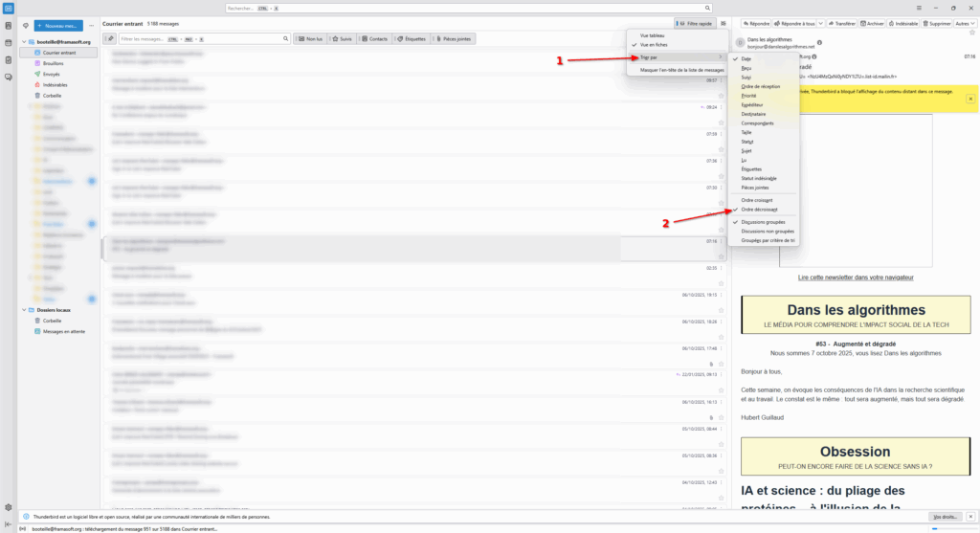The width and height of the screenshot is (980, 533).
Task: Open the Address Book from left sidebar
Action: click(x=8, y=26)
